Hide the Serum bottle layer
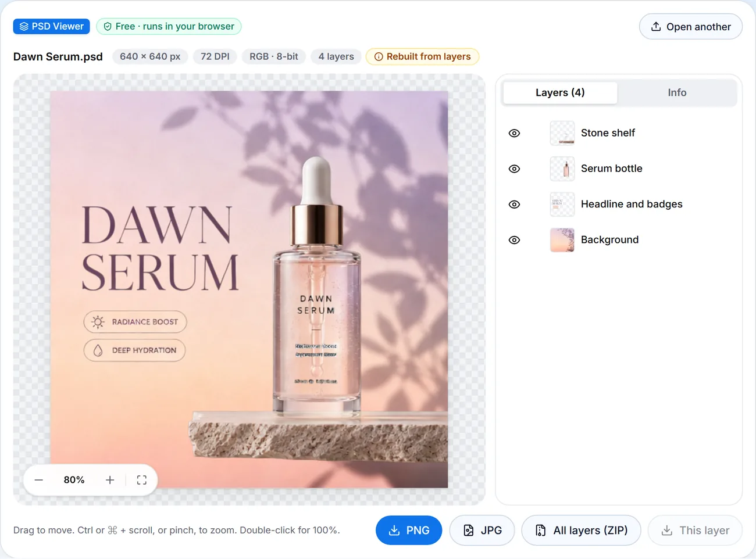 click(x=514, y=169)
